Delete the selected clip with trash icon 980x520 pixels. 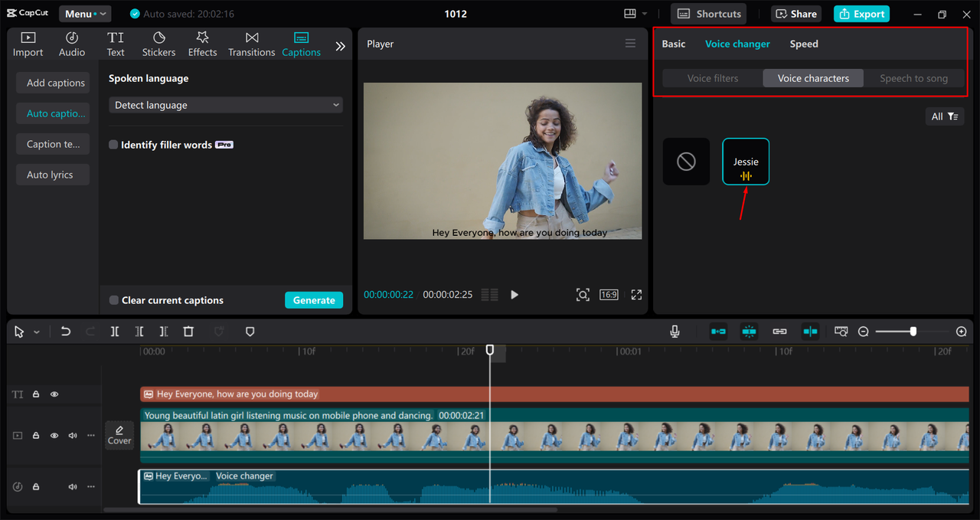pyautogui.click(x=188, y=332)
